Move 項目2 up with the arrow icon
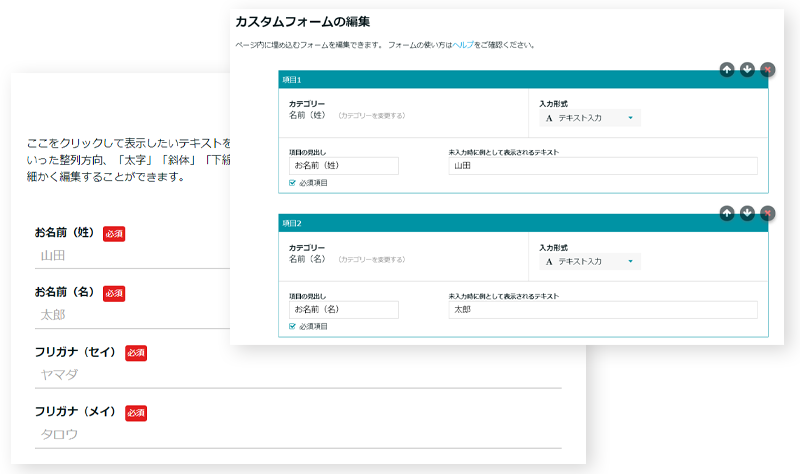Viewport: 800px width, 474px height. [727, 213]
